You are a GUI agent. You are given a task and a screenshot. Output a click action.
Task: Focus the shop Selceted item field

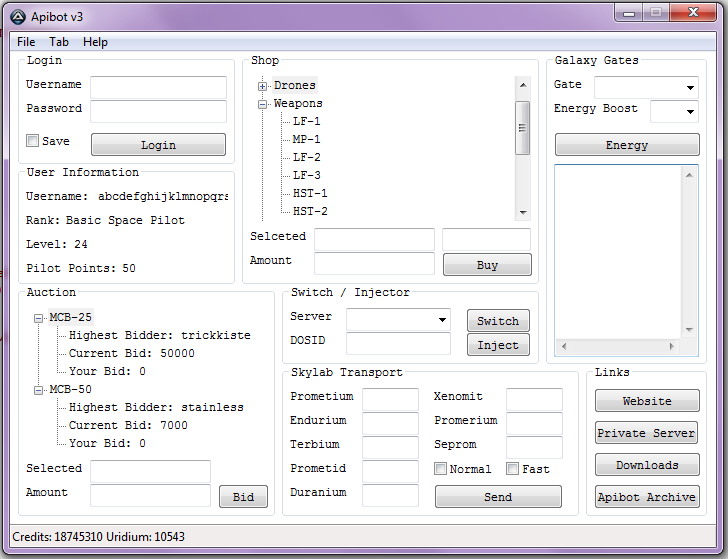click(x=374, y=239)
